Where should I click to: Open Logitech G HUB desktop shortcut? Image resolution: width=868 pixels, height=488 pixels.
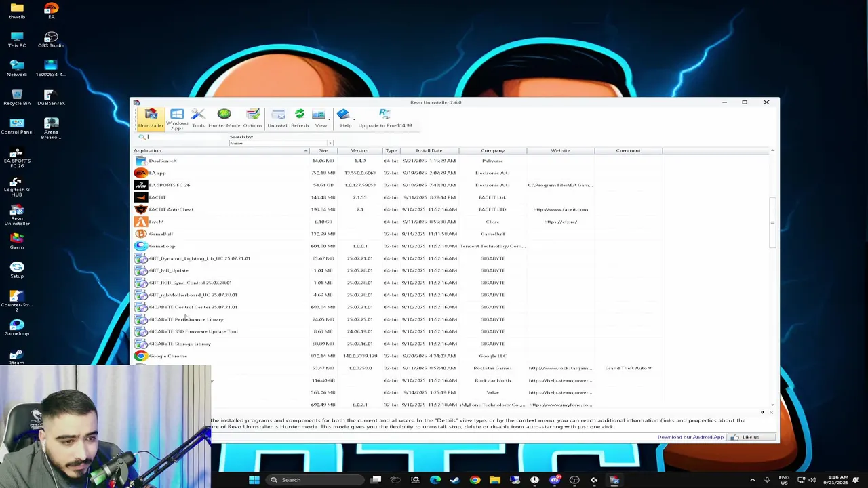(17, 185)
